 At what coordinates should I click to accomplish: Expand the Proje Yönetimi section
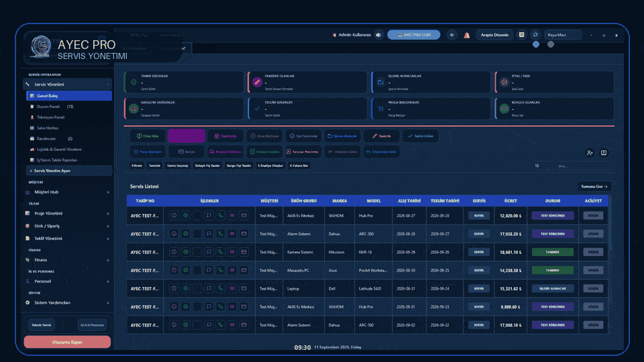pos(67,213)
